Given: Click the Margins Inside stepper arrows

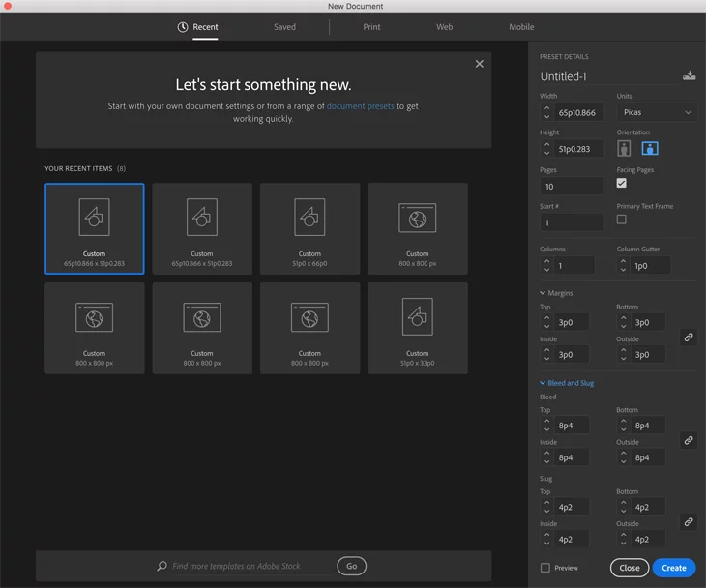Looking at the screenshot, I should tap(546, 354).
